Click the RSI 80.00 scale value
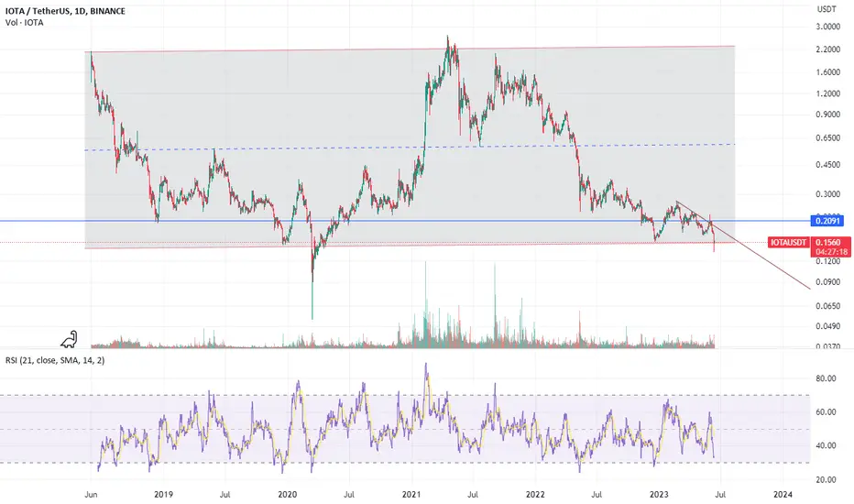 827,378
